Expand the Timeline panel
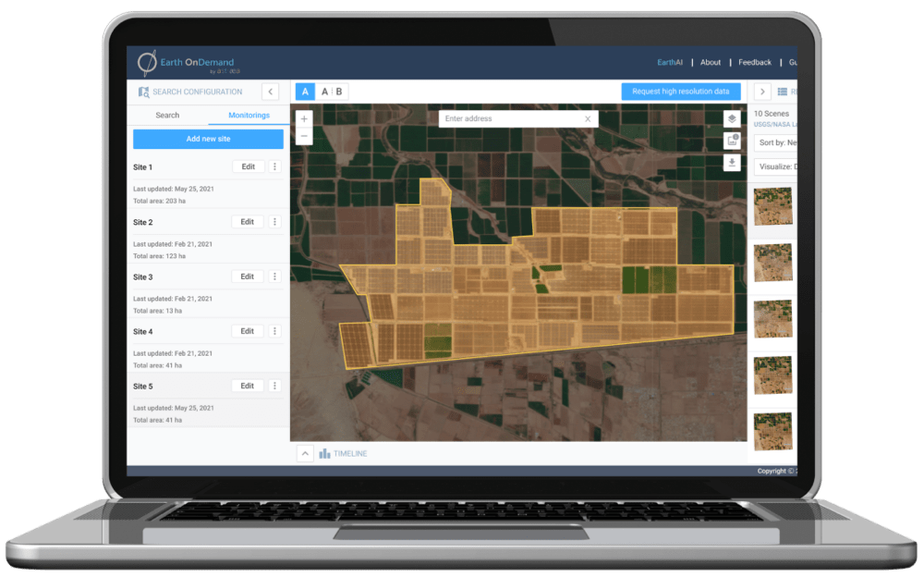924x578 pixels. click(305, 453)
